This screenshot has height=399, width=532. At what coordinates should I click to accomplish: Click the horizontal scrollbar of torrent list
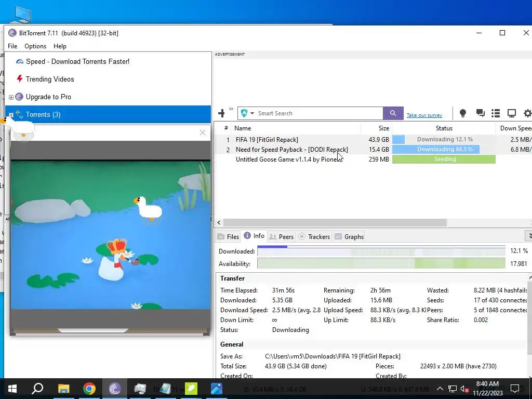click(x=335, y=222)
